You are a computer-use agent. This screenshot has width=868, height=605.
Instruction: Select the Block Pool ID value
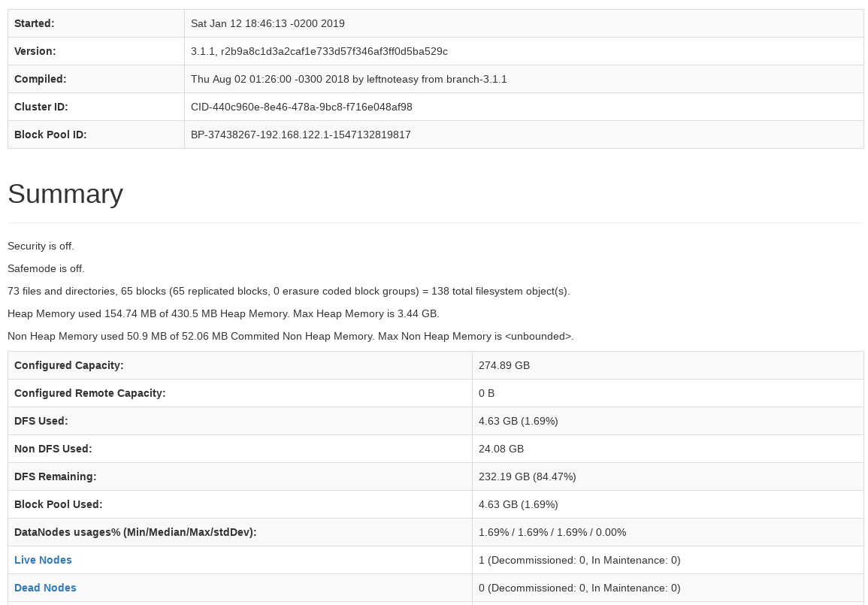click(301, 135)
